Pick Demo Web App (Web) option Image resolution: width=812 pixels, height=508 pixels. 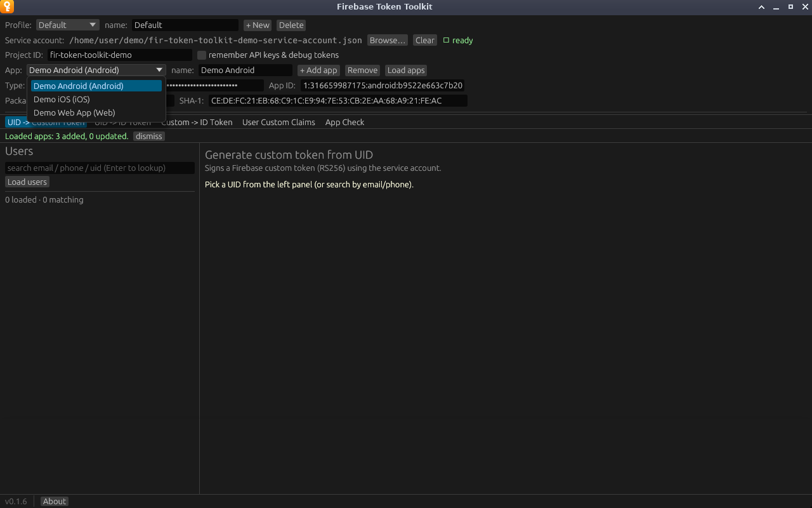(96, 113)
